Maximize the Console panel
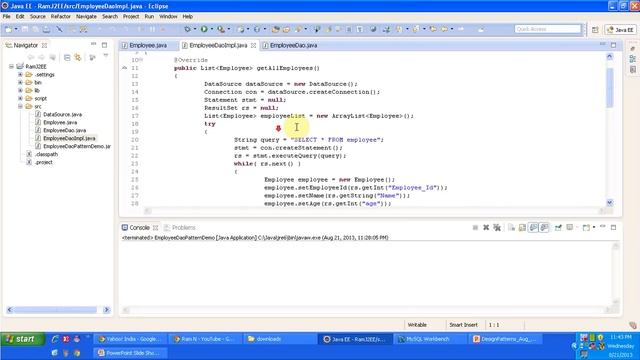Viewport: 640px width, 360px height. pyautogui.click(x=613, y=227)
